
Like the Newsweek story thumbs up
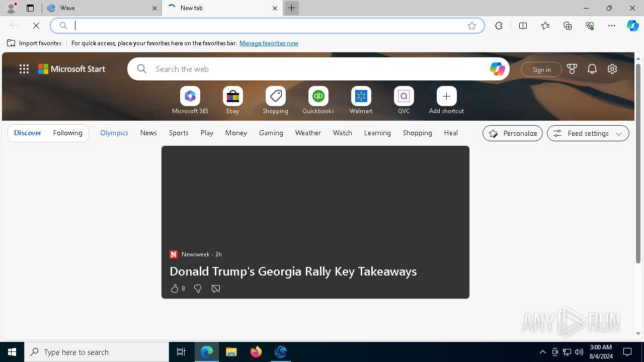(x=175, y=289)
